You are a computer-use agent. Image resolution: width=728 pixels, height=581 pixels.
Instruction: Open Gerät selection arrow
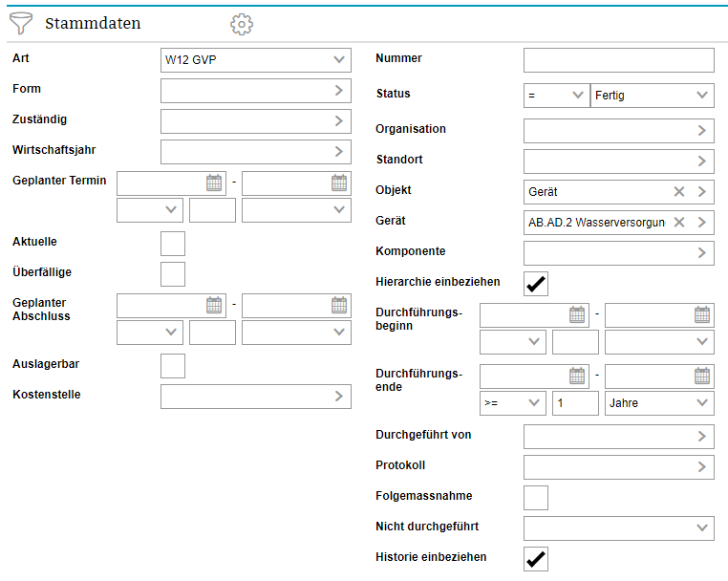[702, 222]
